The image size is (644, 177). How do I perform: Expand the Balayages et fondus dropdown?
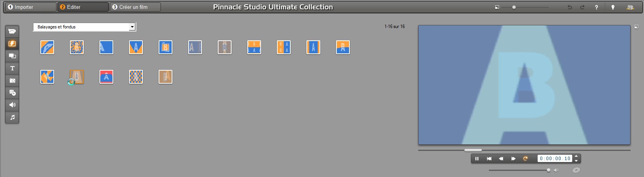(132, 27)
